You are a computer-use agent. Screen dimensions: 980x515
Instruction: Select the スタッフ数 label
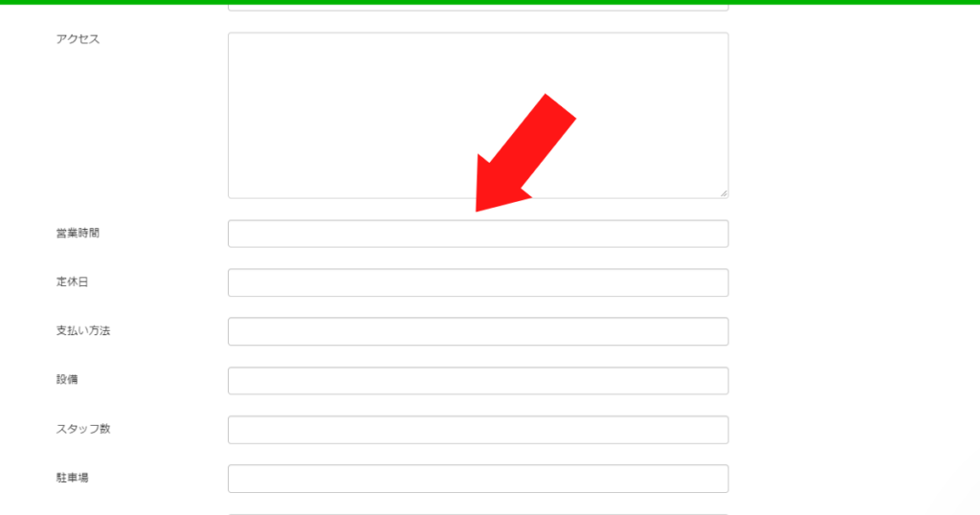(x=83, y=429)
